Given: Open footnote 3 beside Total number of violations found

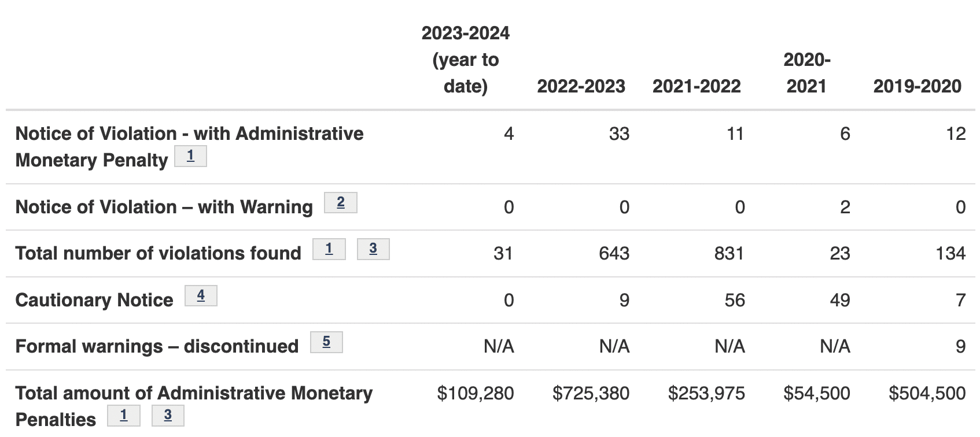Looking at the screenshot, I should pos(373,249).
